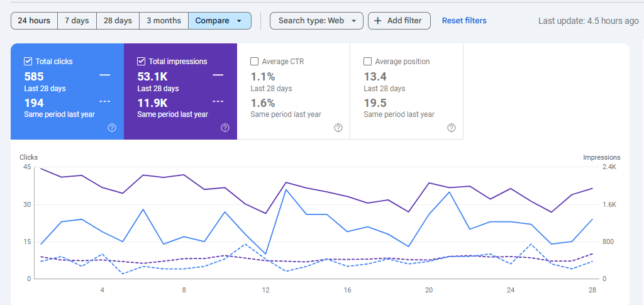
Task: Select the 24 hours date range
Action: tap(34, 21)
